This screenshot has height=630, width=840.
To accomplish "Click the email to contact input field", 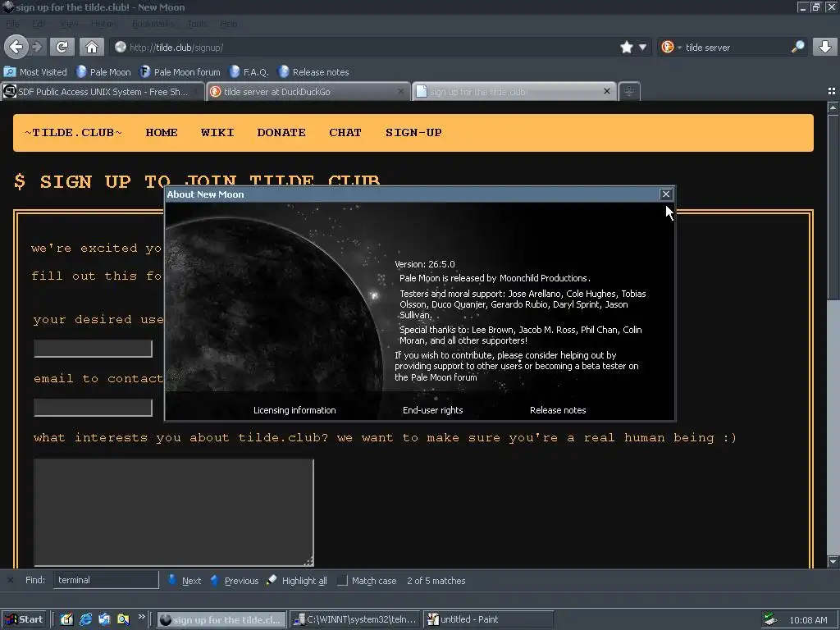I will point(93,407).
